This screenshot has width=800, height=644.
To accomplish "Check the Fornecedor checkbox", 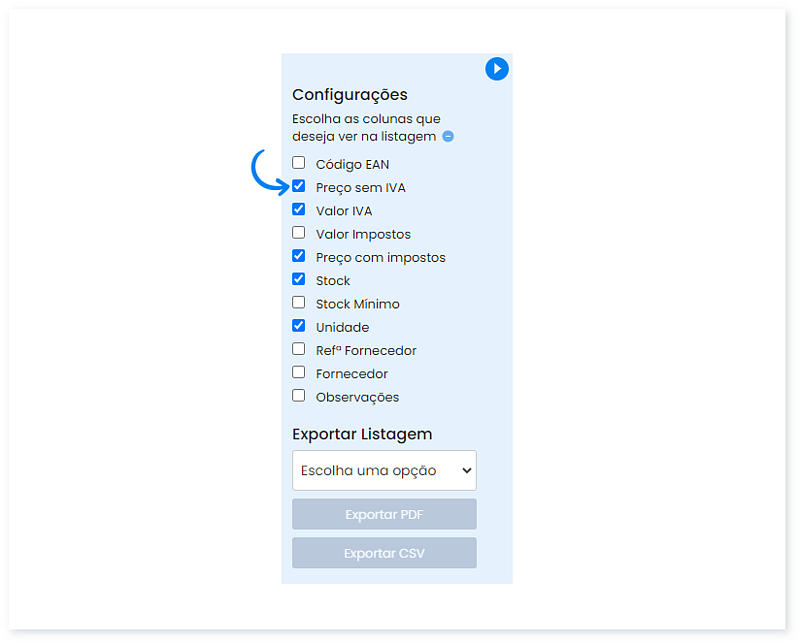I will pos(298,372).
